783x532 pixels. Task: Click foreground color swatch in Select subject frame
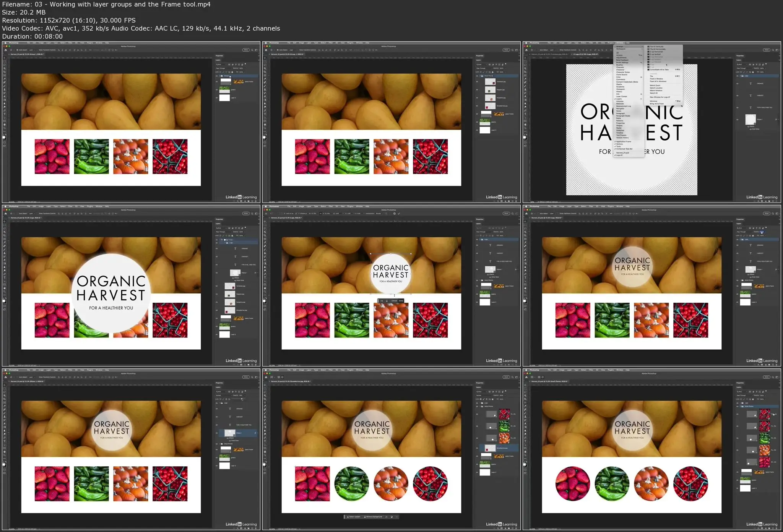[264, 464]
